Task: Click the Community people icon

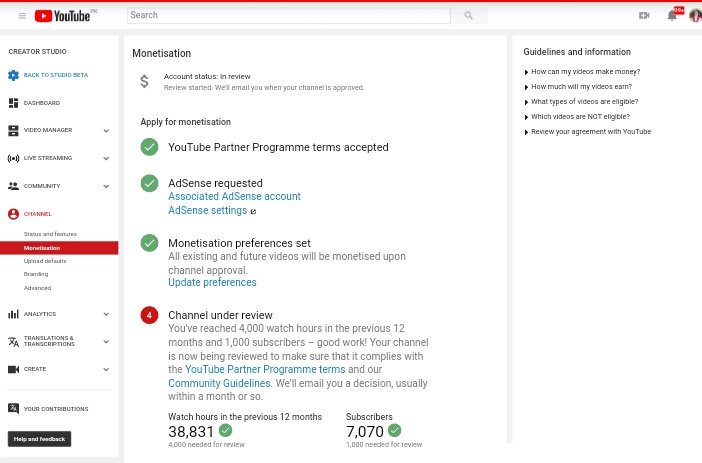Action: tap(13, 186)
